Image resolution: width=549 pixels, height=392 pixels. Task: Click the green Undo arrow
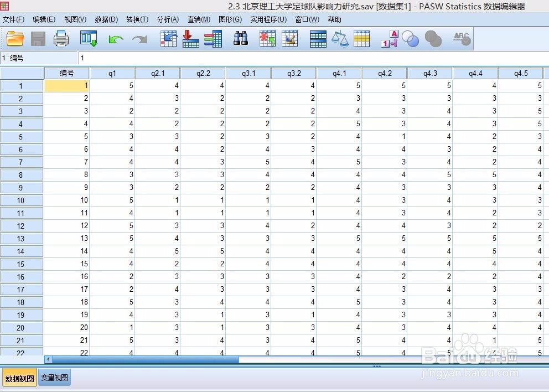click(116, 39)
